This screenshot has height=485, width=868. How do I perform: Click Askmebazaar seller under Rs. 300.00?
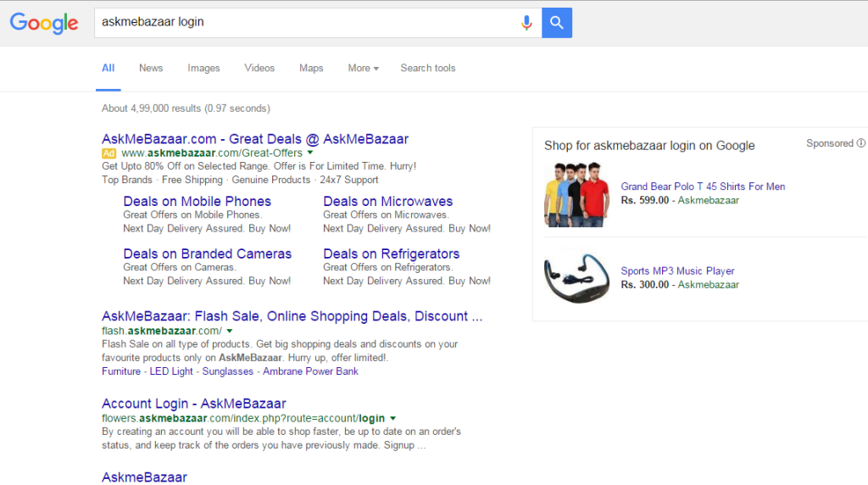pyautogui.click(x=709, y=285)
